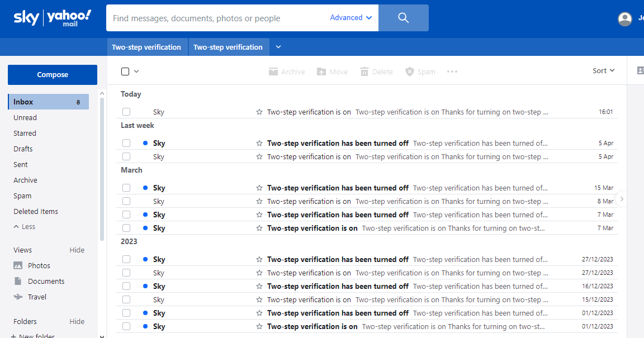
Task: Open Photos view icon
Action: click(18, 266)
